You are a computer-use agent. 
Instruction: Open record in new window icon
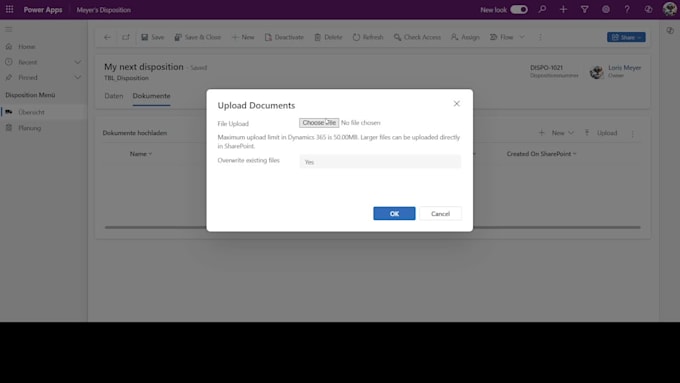pos(126,37)
